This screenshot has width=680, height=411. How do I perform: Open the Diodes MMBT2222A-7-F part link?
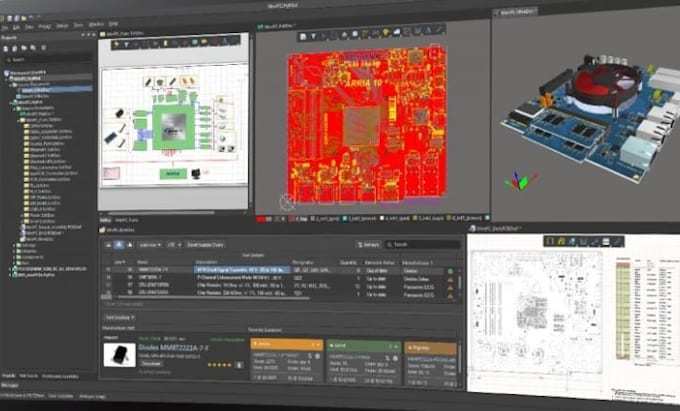[173, 348]
